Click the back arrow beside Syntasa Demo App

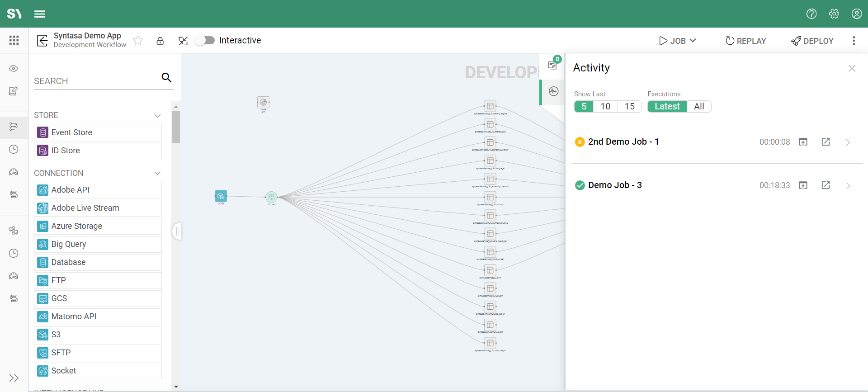point(42,40)
